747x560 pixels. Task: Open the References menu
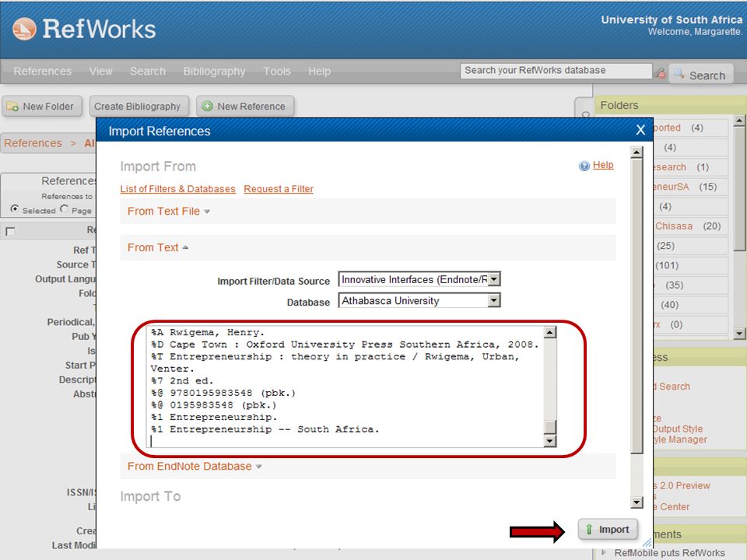coord(42,72)
